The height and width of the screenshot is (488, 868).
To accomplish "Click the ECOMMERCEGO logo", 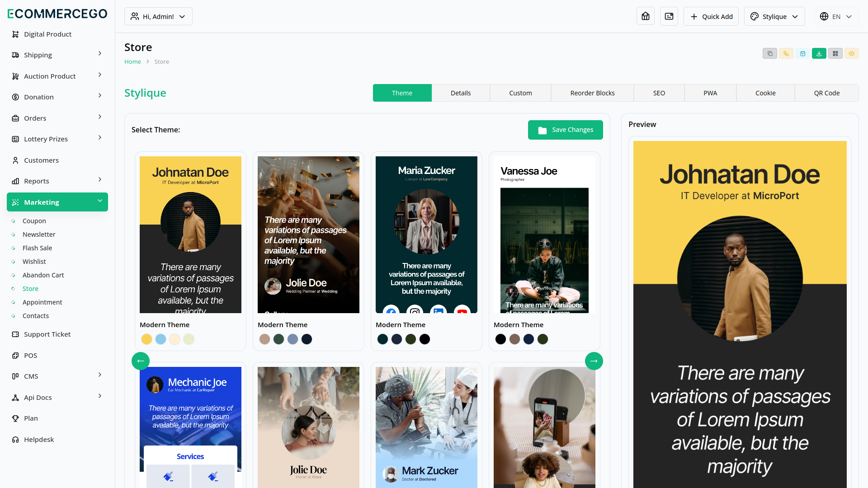I will click(57, 14).
